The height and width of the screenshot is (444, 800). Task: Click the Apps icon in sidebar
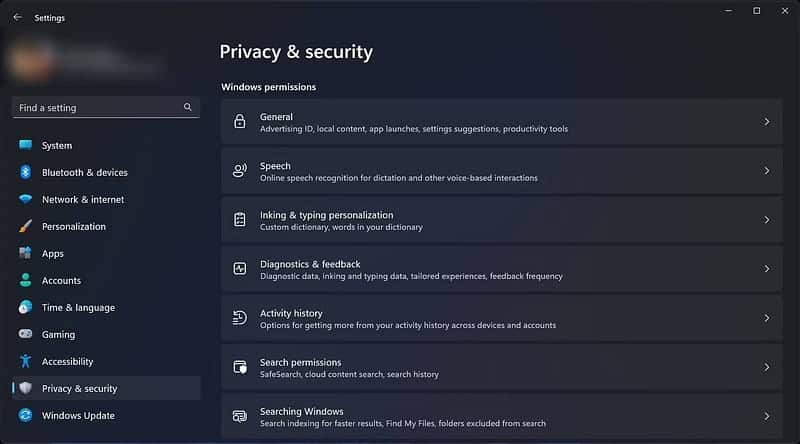pyautogui.click(x=25, y=253)
